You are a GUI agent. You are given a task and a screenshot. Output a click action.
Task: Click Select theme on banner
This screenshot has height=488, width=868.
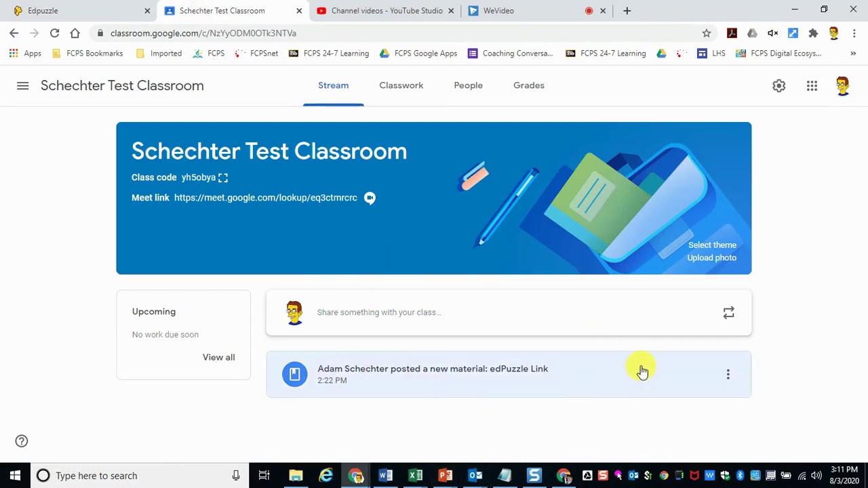[712, 245]
